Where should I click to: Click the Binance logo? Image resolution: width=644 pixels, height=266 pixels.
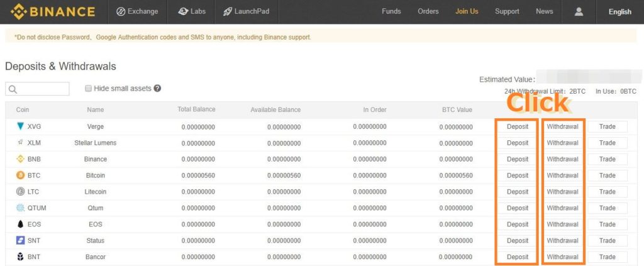point(53,11)
